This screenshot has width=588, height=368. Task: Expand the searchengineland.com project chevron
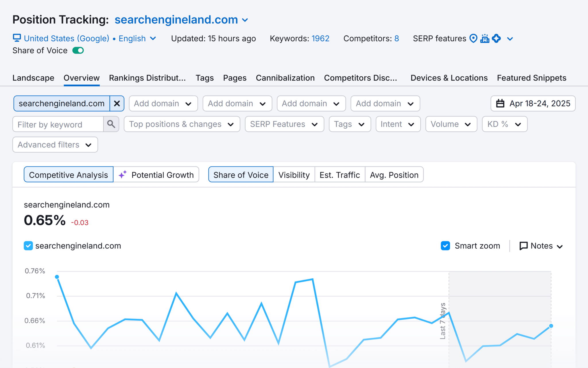(245, 20)
